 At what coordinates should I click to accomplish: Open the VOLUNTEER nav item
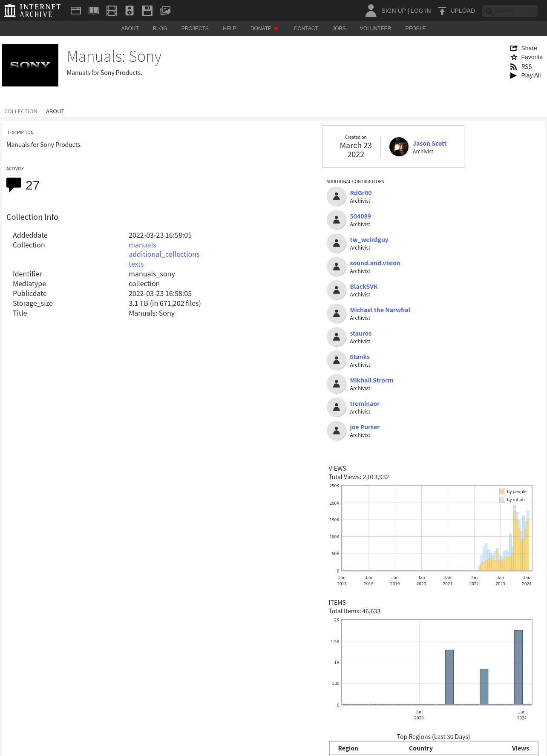pos(375,29)
